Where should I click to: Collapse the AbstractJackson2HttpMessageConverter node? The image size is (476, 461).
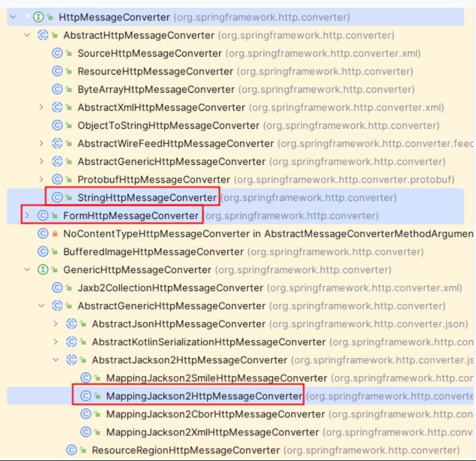56,360
